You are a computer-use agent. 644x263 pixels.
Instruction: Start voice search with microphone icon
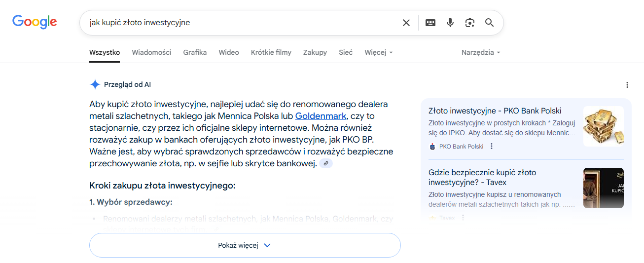coord(450,23)
